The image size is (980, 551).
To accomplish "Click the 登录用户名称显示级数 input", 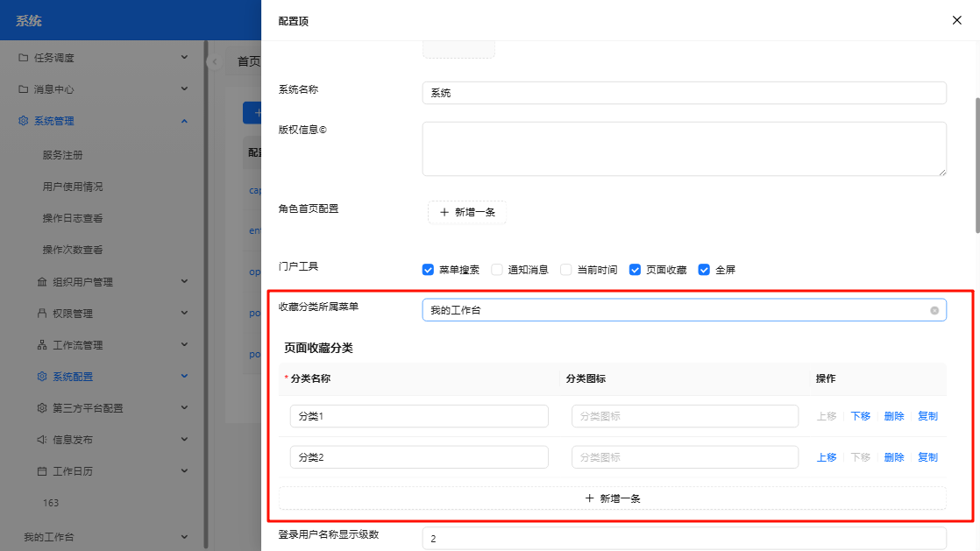I will pyautogui.click(x=685, y=539).
